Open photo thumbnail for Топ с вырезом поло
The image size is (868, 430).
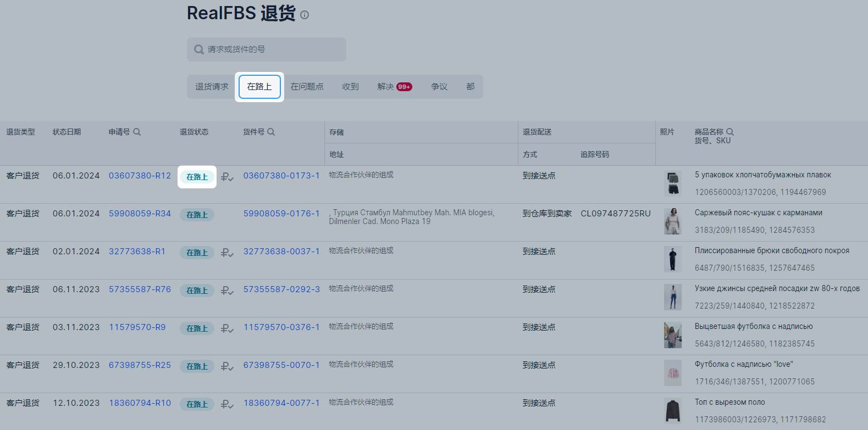point(673,411)
